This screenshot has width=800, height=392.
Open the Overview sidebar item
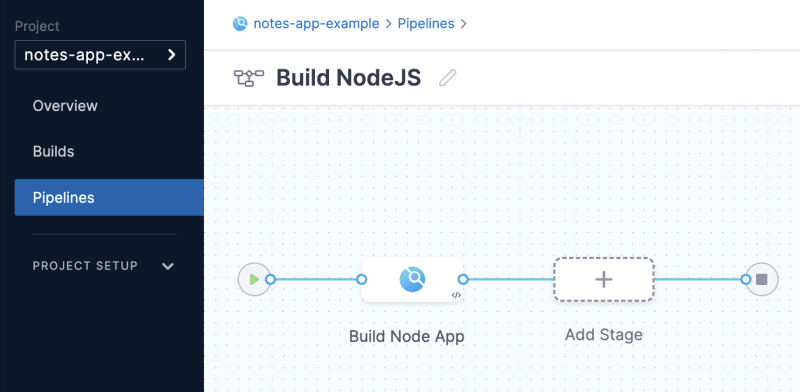coord(65,106)
